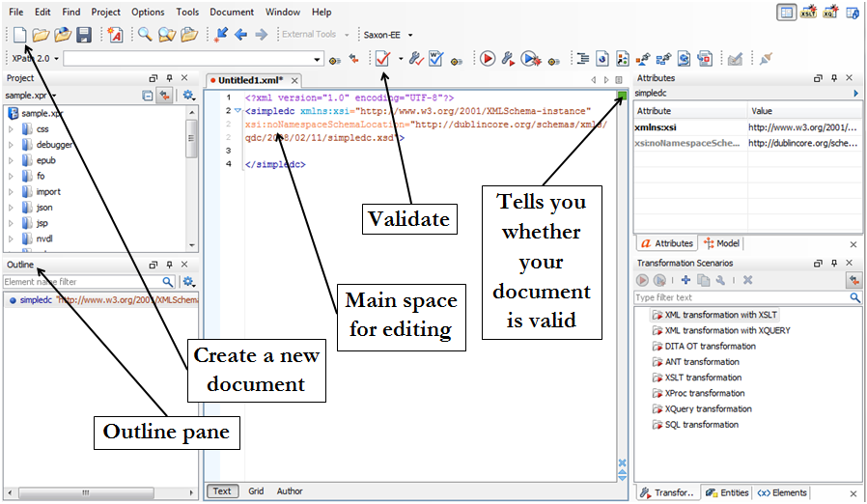Collapse the simpledc element fold in editor

[x=238, y=111]
